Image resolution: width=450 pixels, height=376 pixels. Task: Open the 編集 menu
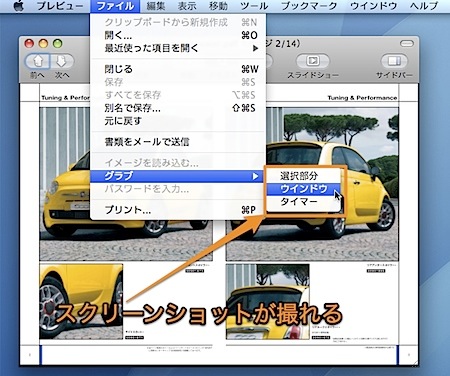pos(156,6)
